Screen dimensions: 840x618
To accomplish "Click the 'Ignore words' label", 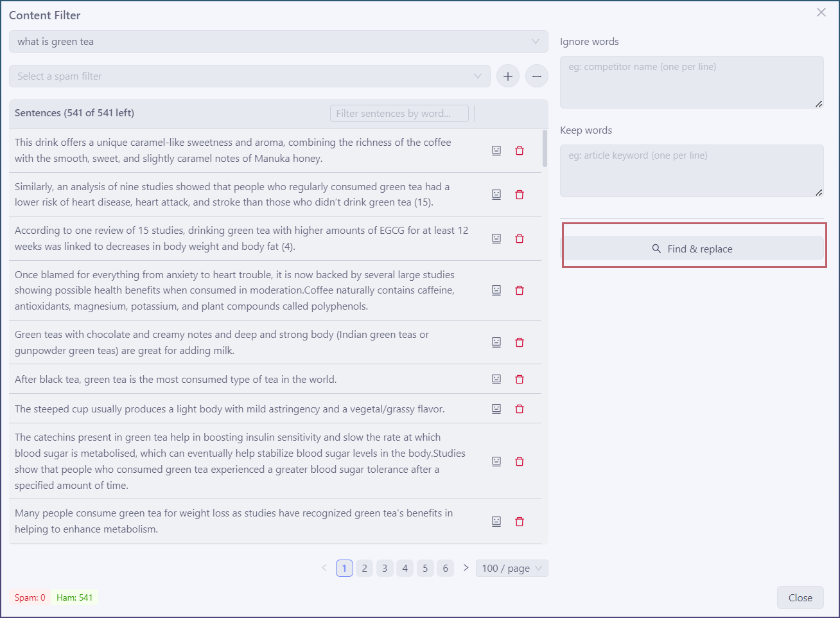I will [x=589, y=42].
